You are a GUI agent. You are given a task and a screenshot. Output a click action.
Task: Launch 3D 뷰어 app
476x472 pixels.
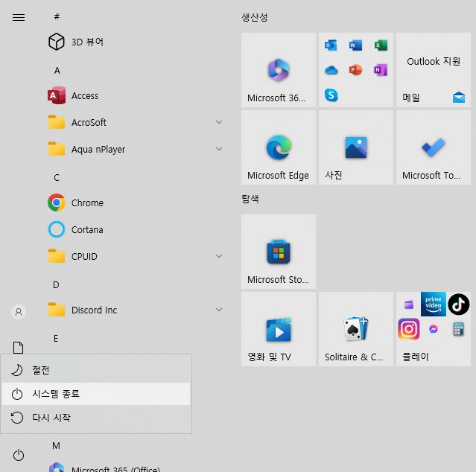pos(136,42)
